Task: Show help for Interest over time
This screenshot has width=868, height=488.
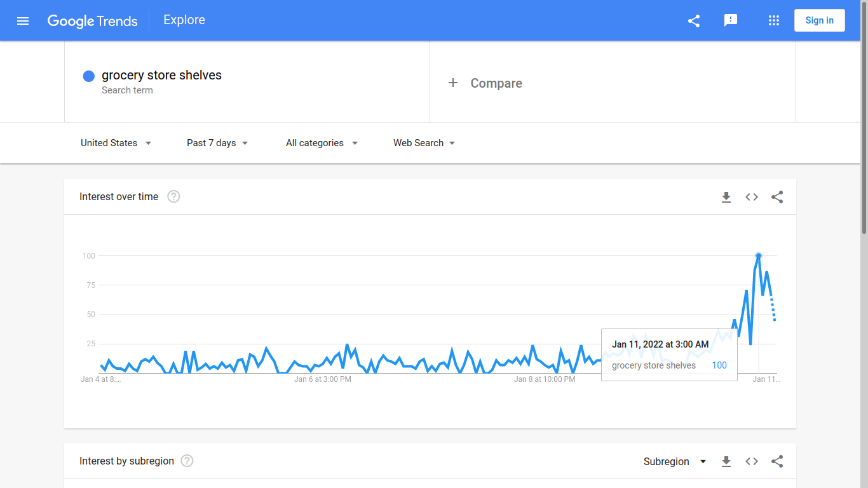Action: (x=173, y=196)
